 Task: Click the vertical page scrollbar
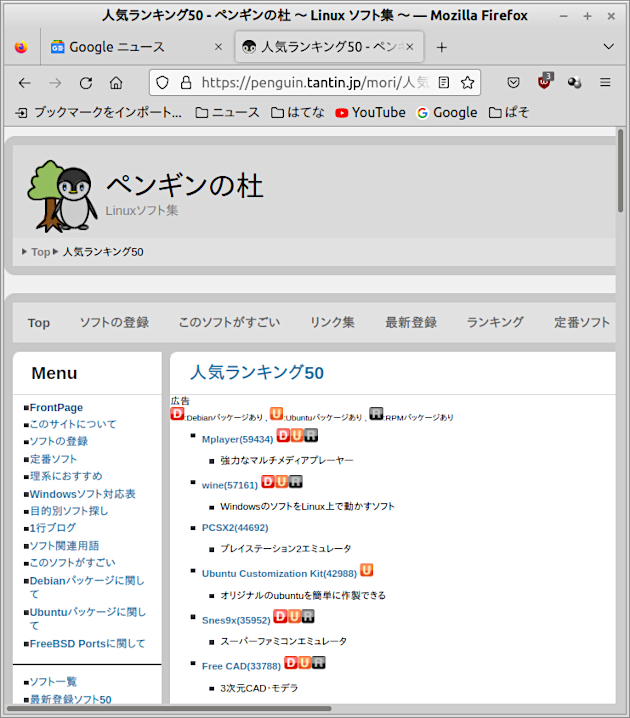[621, 170]
